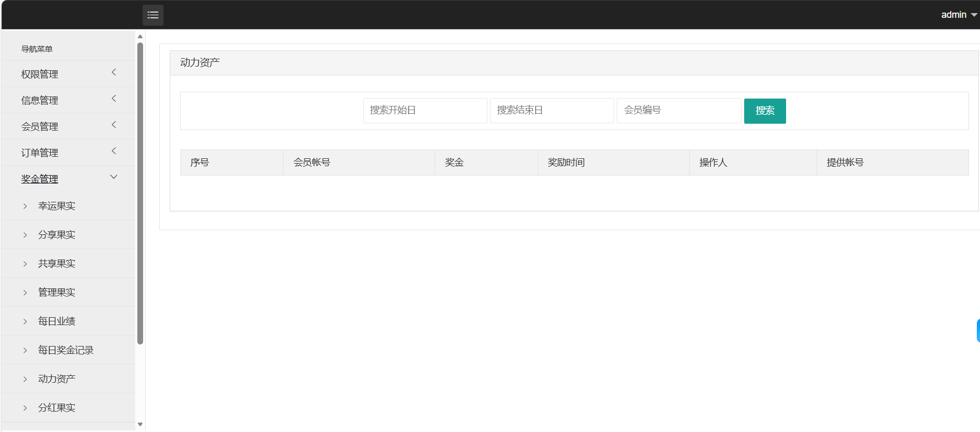Screen dimensions: 980x432
Task: Focus the 会员编号 input box
Action: [678, 111]
